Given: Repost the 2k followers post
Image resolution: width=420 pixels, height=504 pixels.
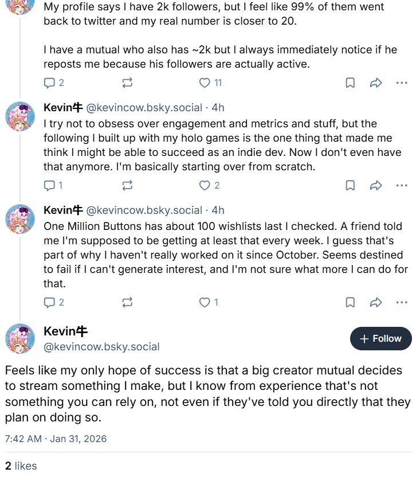Looking at the screenshot, I should tap(127, 83).
